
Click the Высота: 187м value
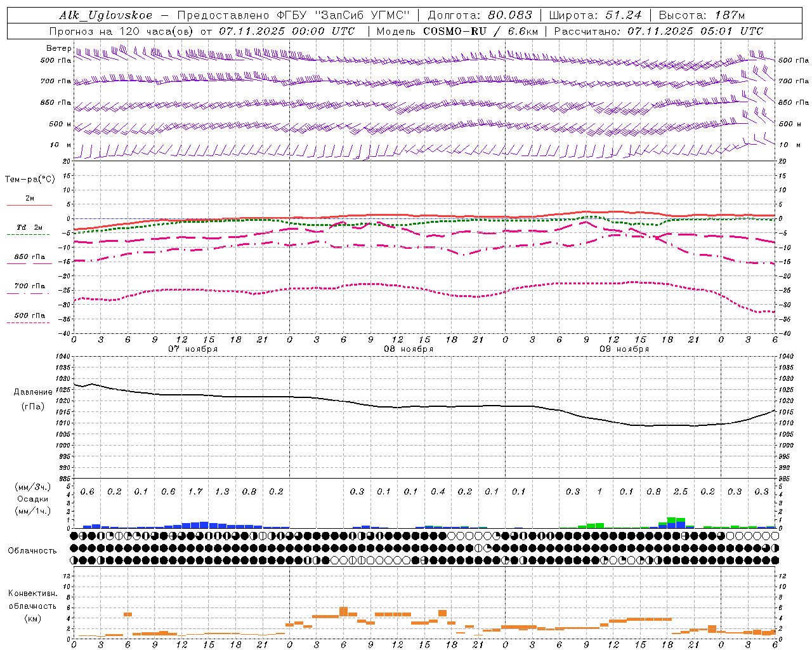pyautogui.click(x=702, y=16)
